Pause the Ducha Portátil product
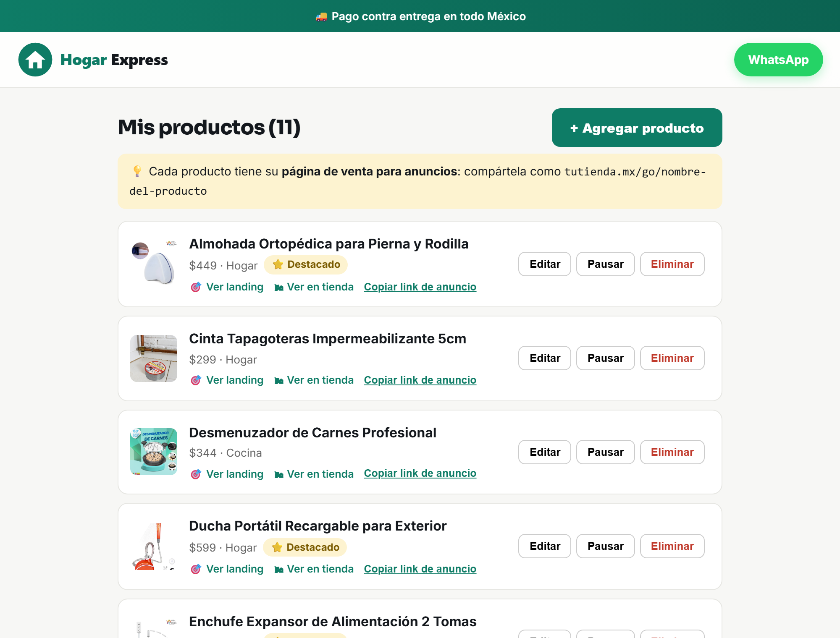 click(605, 546)
